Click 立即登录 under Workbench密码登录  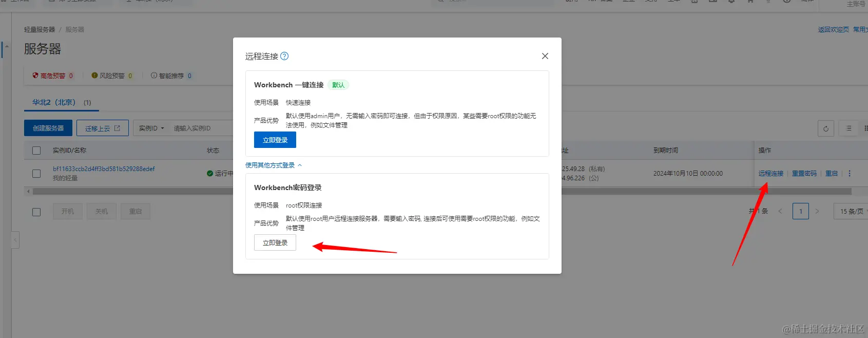point(275,242)
